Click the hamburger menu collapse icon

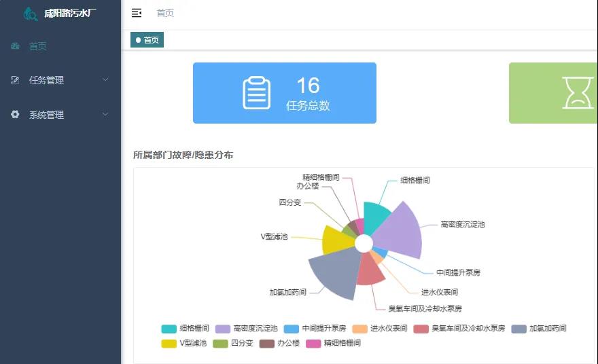click(137, 13)
